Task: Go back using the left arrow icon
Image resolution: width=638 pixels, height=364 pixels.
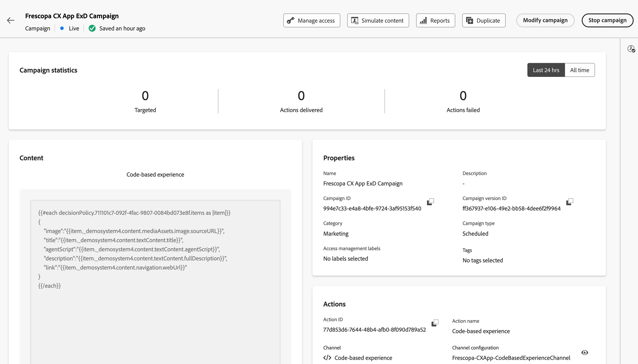Action: pos(10,20)
